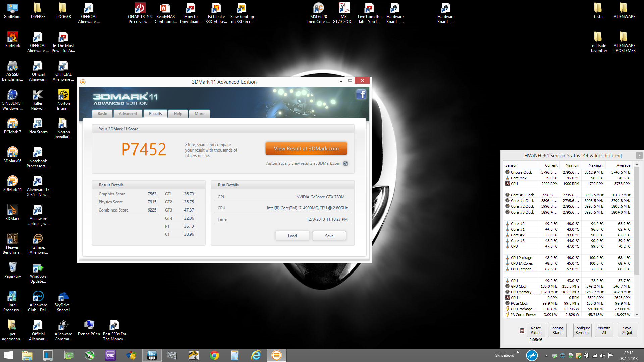Select the Norton Installation desktop icon
Viewport: 644px width, 362px height.
(63, 128)
